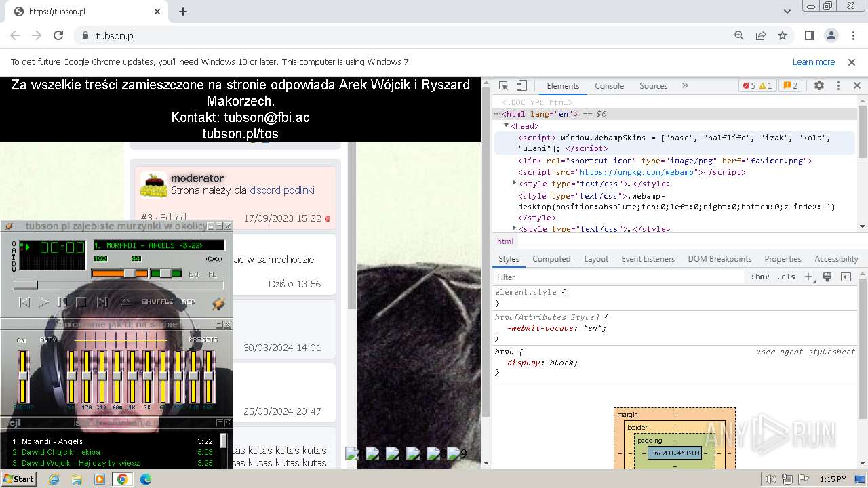
Task: Select playlist track Dawid Chujcik - ekipa
Action: 113,452
